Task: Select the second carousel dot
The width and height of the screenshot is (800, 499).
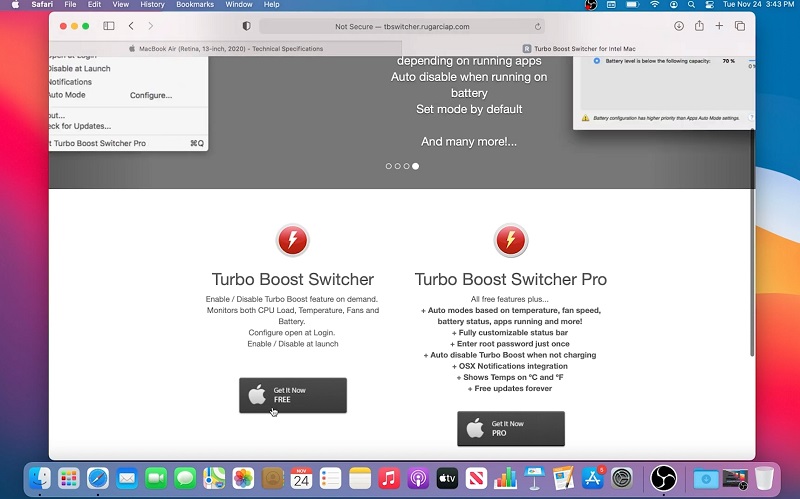Action: point(397,166)
